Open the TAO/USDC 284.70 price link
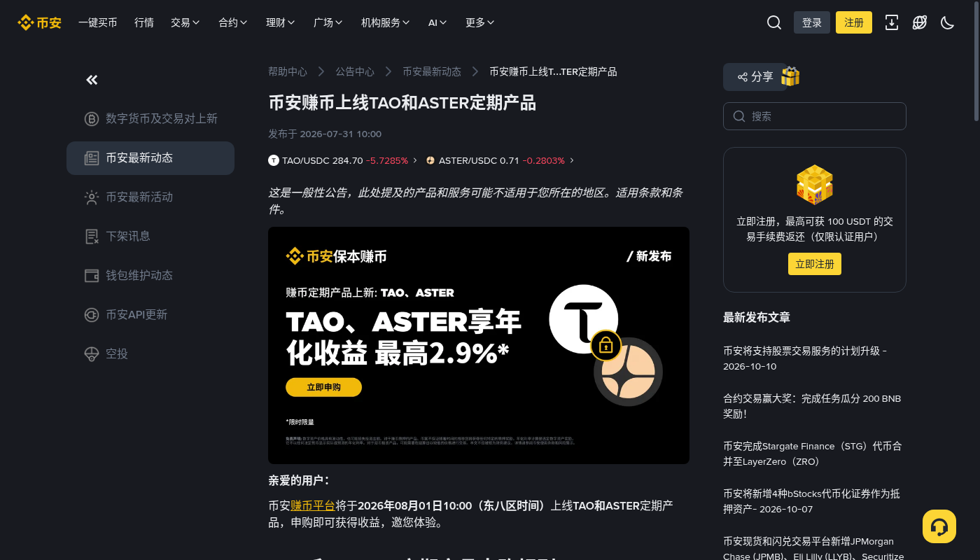This screenshot has width=980, height=560. (343, 160)
